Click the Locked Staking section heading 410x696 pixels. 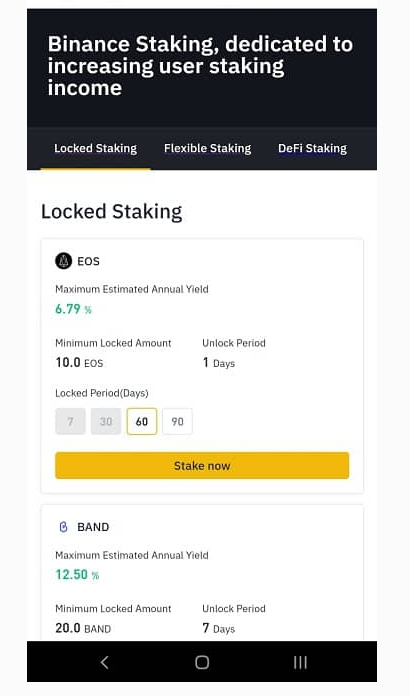[111, 211]
